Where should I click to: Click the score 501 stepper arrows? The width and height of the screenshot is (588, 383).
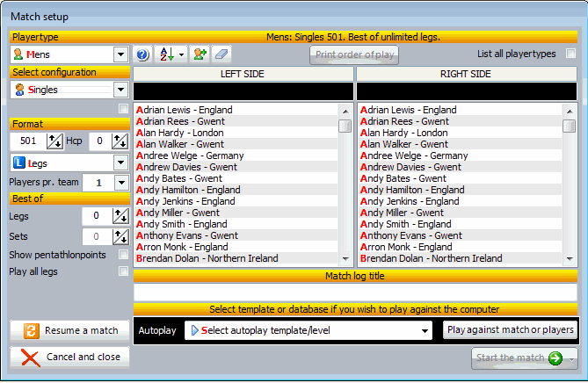[x=54, y=141]
